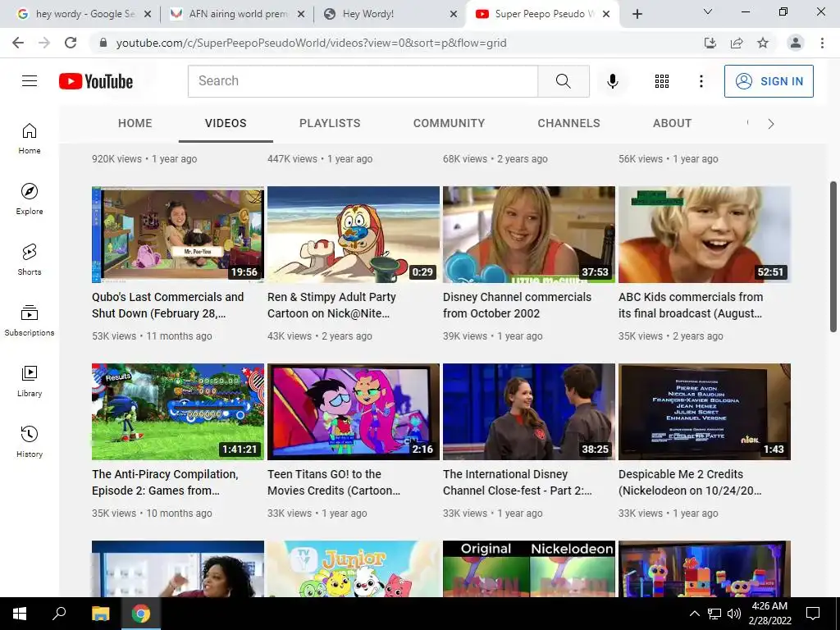Play the Teen Titans 2:16 thumbnail

(x=354, y=412)
